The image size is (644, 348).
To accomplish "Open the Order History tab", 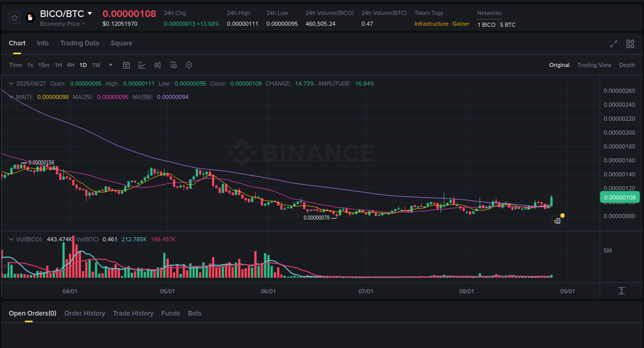I will 84,313.
